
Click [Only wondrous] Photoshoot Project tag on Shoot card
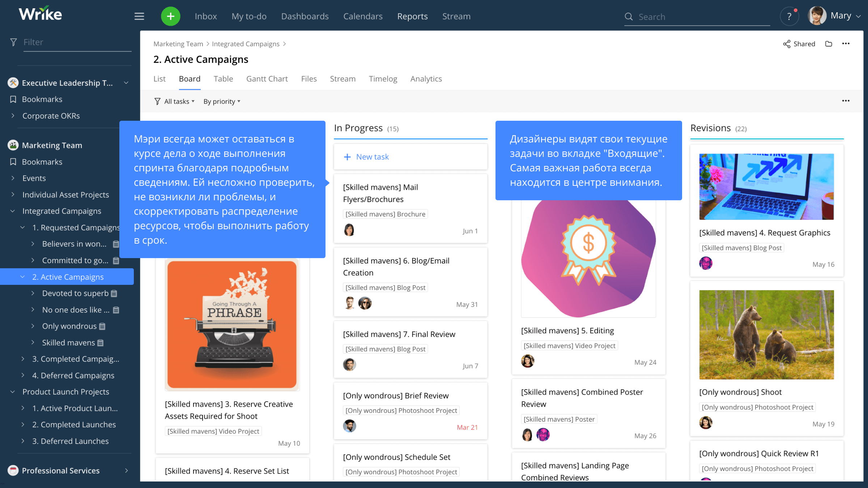point(757,407)
